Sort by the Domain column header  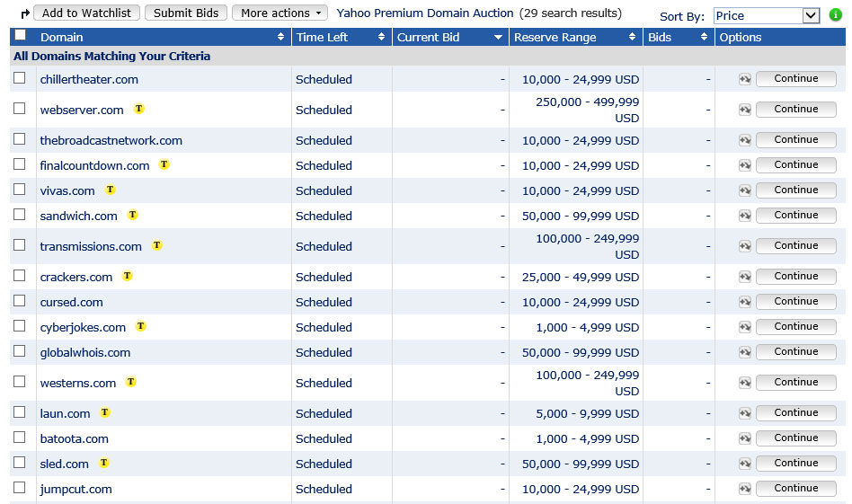coord(162,37)
